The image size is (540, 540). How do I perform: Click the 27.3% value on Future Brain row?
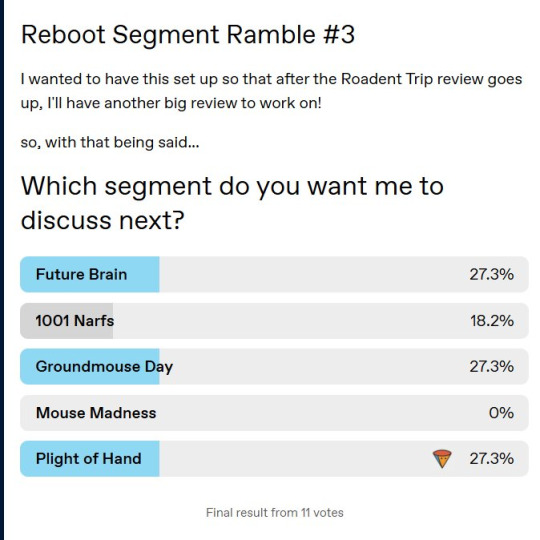pos(491,274)
